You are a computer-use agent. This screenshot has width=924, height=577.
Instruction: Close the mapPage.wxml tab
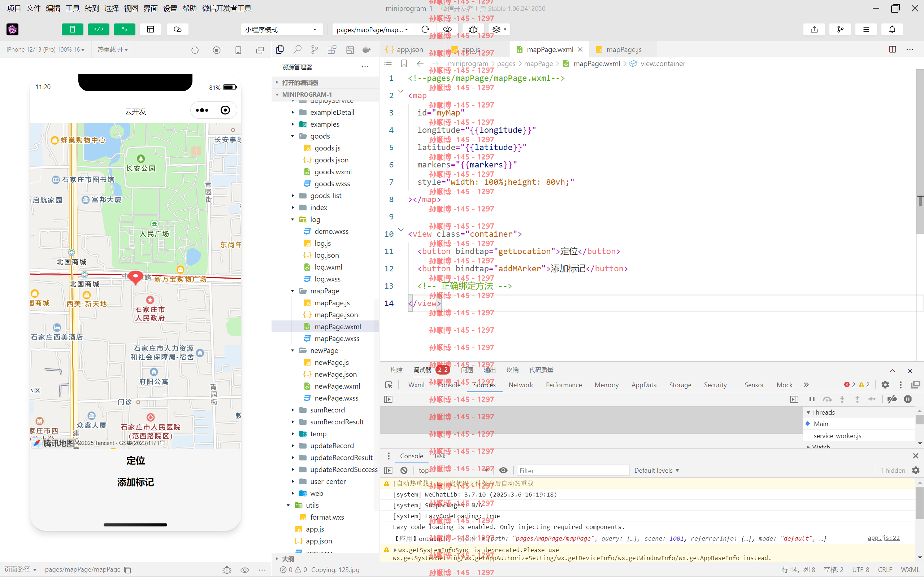point(580,49)
